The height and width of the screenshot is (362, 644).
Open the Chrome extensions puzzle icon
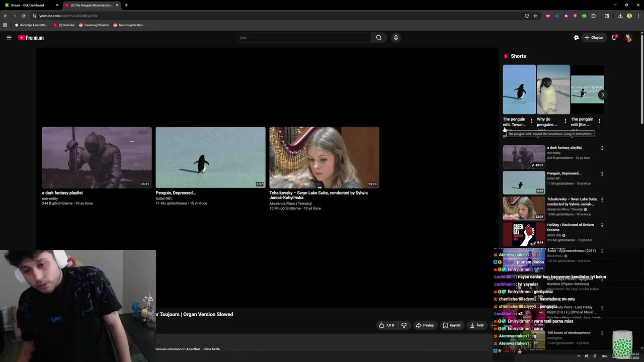[x=593, y=16]
